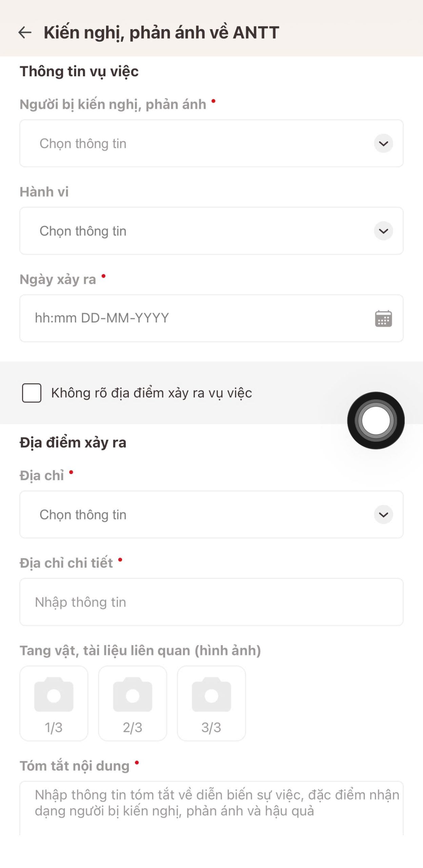Click chevron in Người bị kiến nghị field
The image size is (423, 868).
[x=383, y=143]
